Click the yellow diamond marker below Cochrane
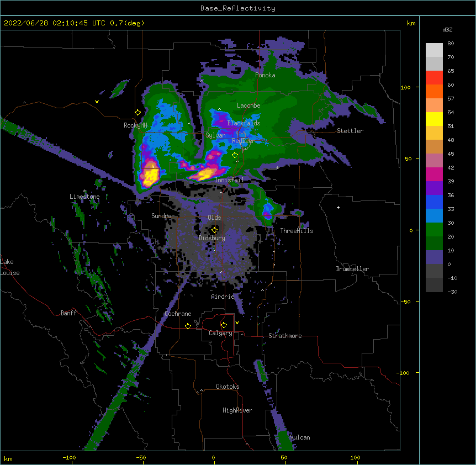The width and height of the screenshot is (476, 465). pos(188,326)
